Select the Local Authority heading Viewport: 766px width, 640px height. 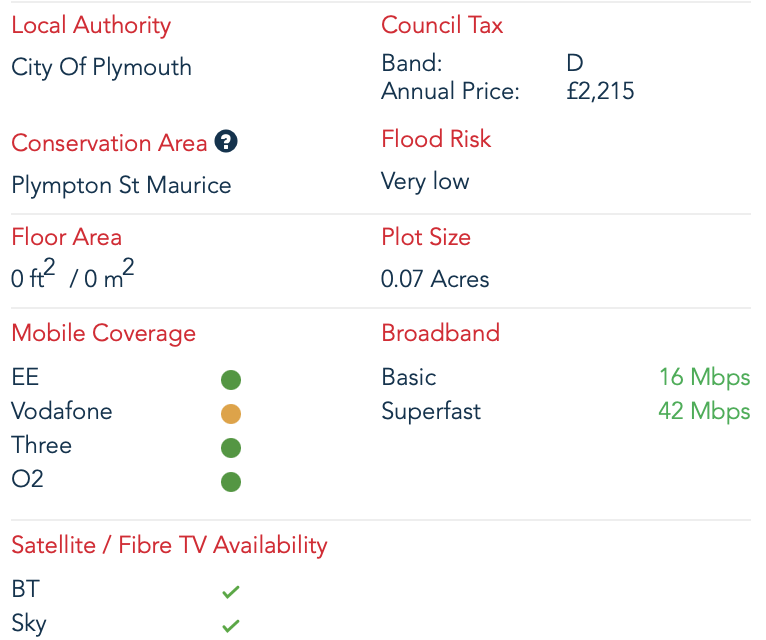tap(91, 26)
